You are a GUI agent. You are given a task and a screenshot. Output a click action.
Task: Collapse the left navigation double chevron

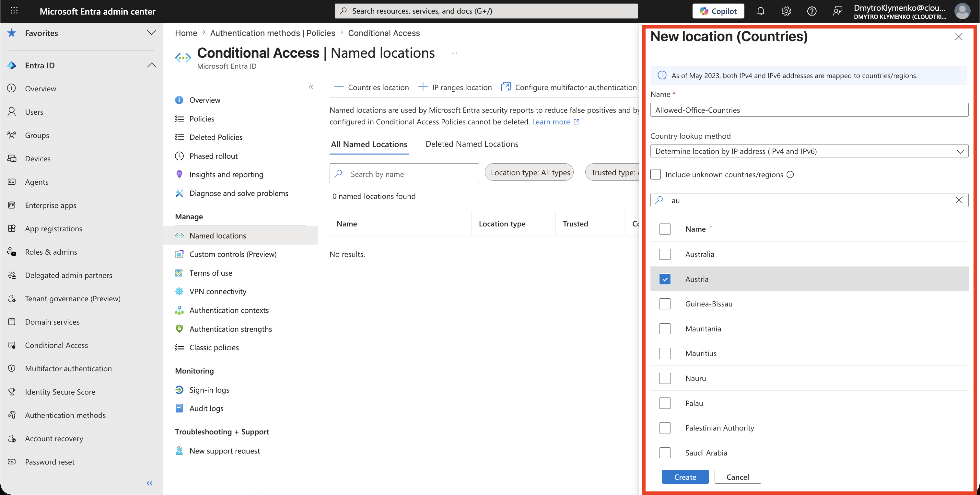point(149,483)
